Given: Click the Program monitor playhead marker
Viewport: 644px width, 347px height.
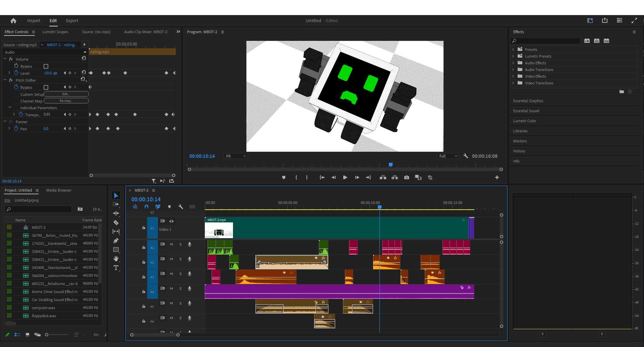Looking at the screenshot, I should 391,164.
